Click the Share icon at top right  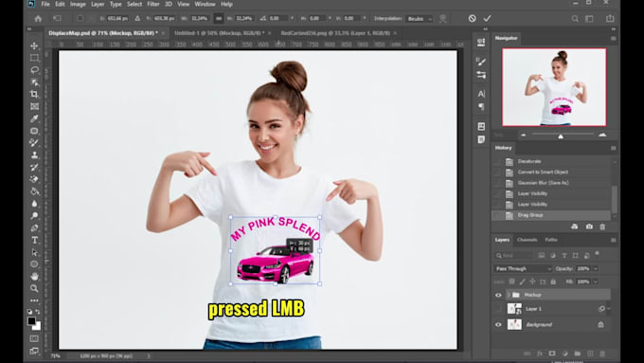click(x=610, y=19)
